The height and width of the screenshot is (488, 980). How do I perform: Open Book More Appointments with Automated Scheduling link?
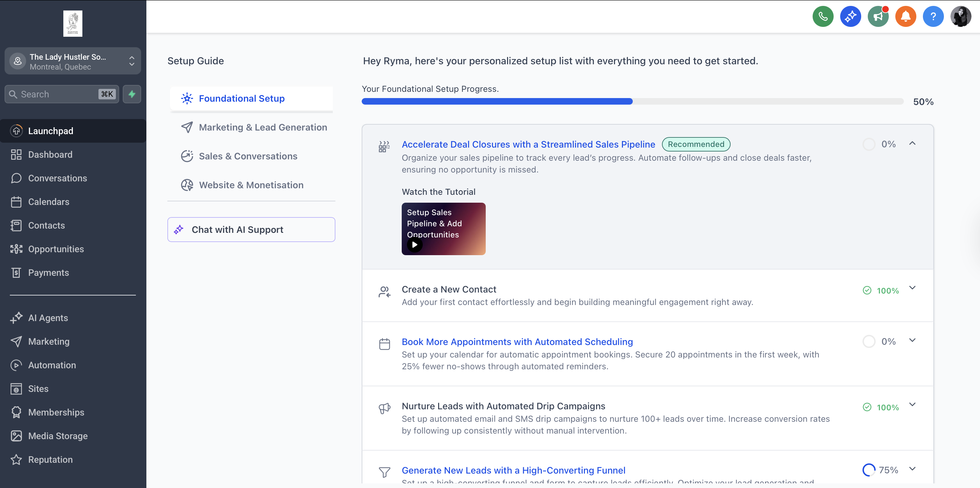coord(517,342)
